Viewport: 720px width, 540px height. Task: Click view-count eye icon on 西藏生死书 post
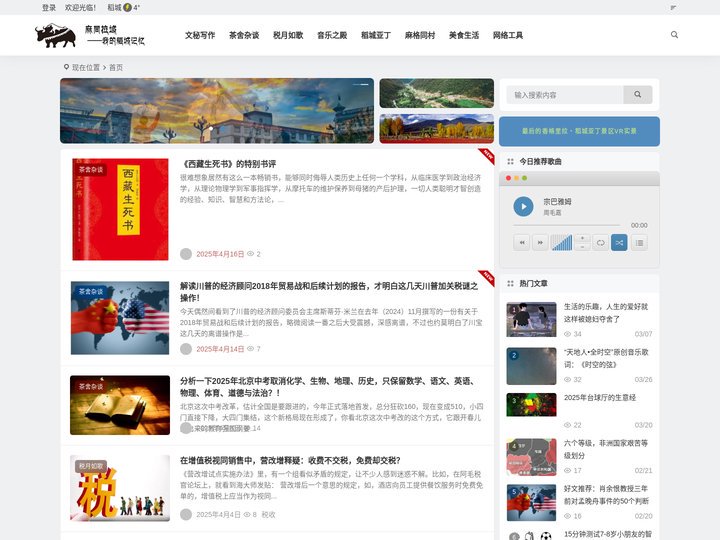(x=250, y=253)
